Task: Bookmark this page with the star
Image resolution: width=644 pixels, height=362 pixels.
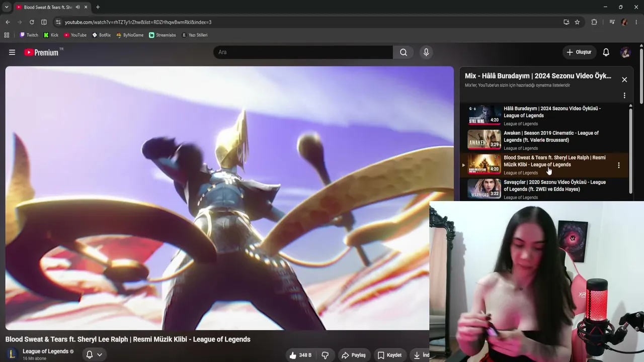Action: point(577,22)
